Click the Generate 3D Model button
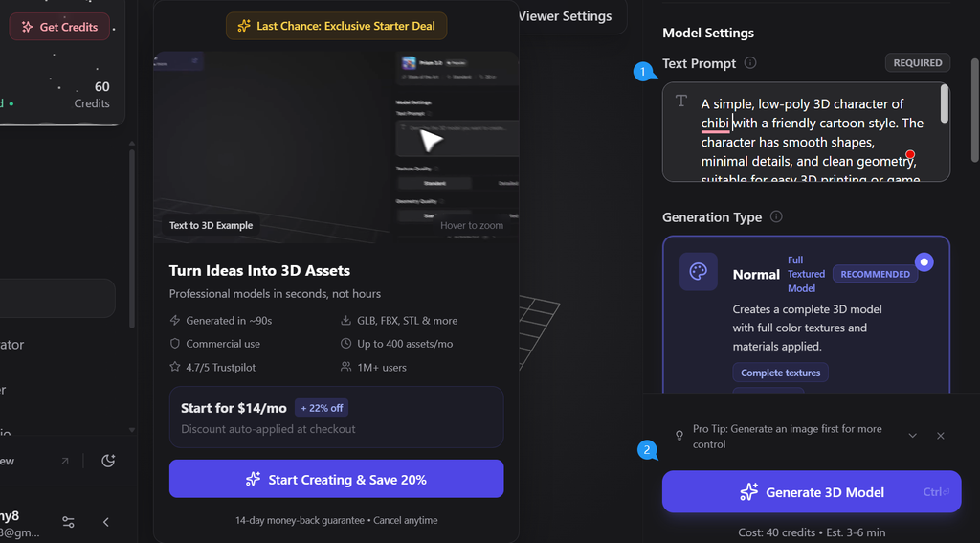 [811, 492]
